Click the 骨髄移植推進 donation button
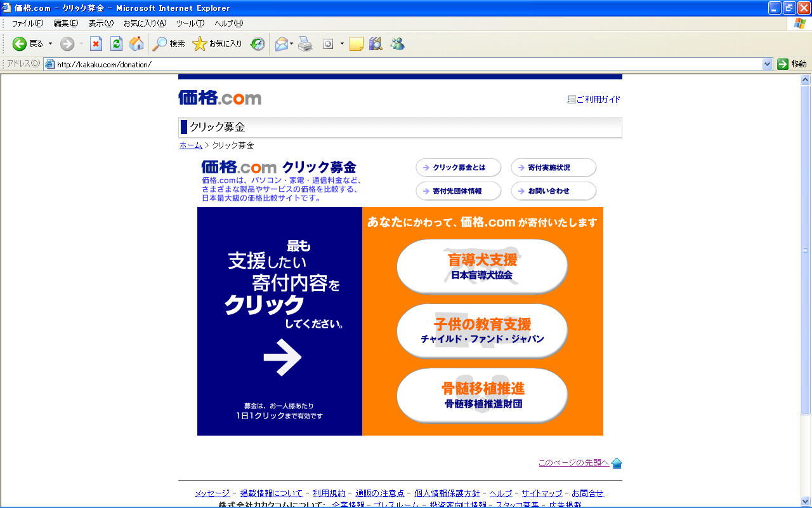This screenshot has width=812, height=508. [482, 395]
